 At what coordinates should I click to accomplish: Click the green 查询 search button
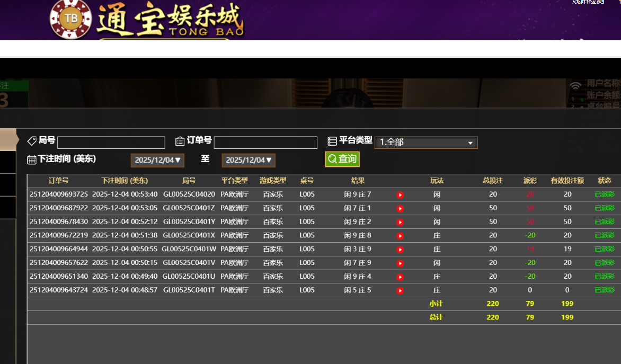342,159
